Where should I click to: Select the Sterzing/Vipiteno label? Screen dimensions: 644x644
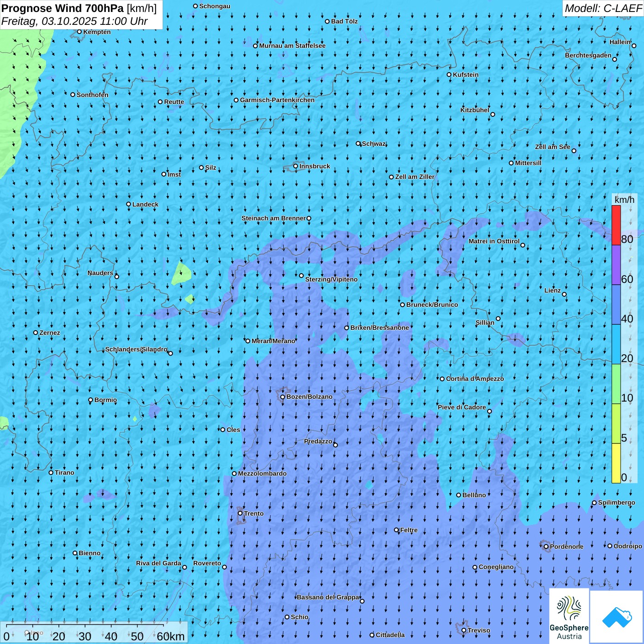click(x=331, y=279)
